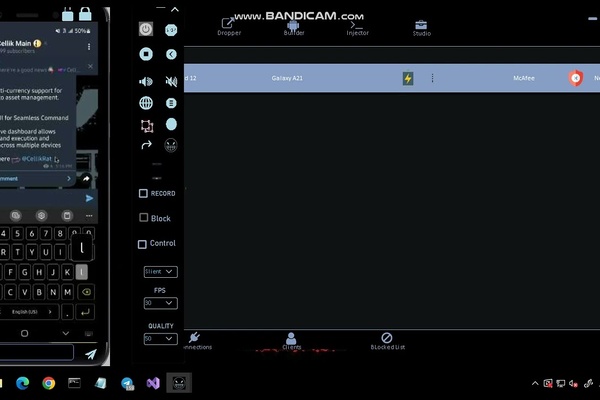
Task: Check the Control checkbox
Action: 142,244
